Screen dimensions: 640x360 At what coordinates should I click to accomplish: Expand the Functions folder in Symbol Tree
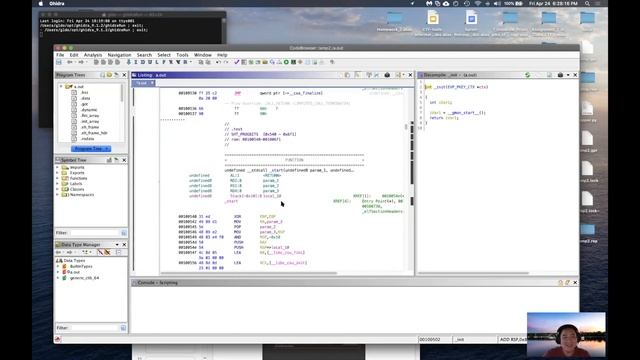[58, 178]
